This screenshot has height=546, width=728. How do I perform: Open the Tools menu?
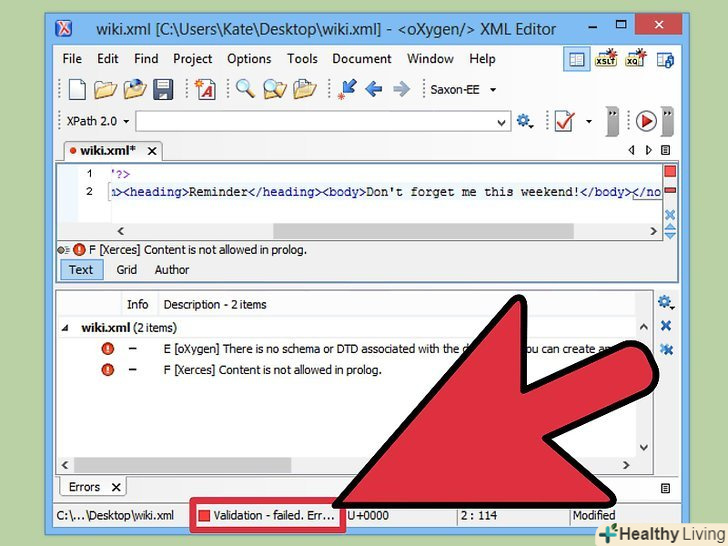click(302, 59)
